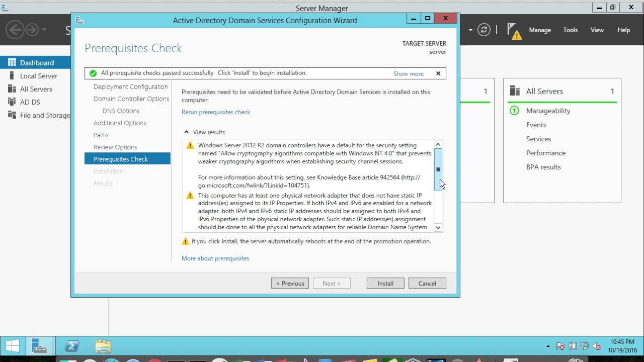The width and height of the screenshot is (644, 362).
Task: Open Server Manager from the taskbar
Action: coord(39,346)
